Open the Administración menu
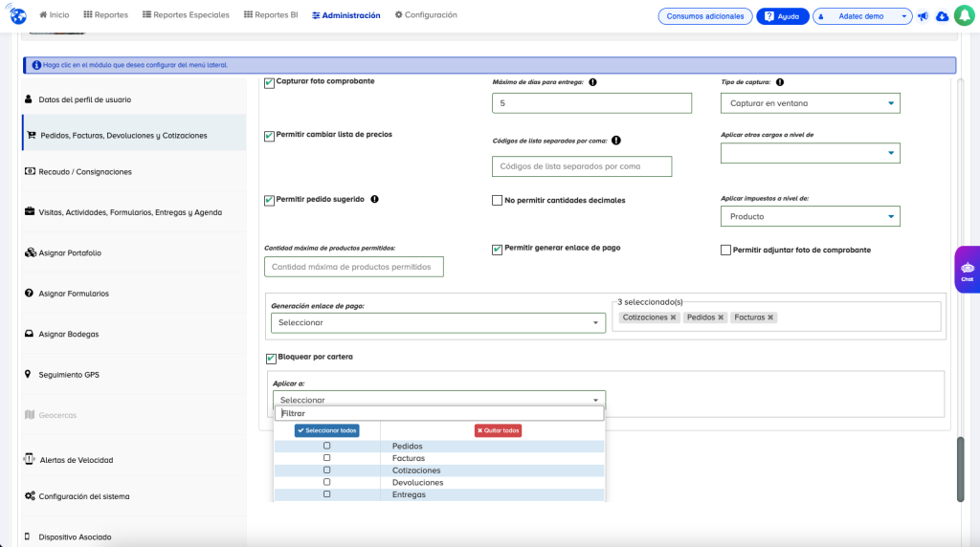 (346, 15)
